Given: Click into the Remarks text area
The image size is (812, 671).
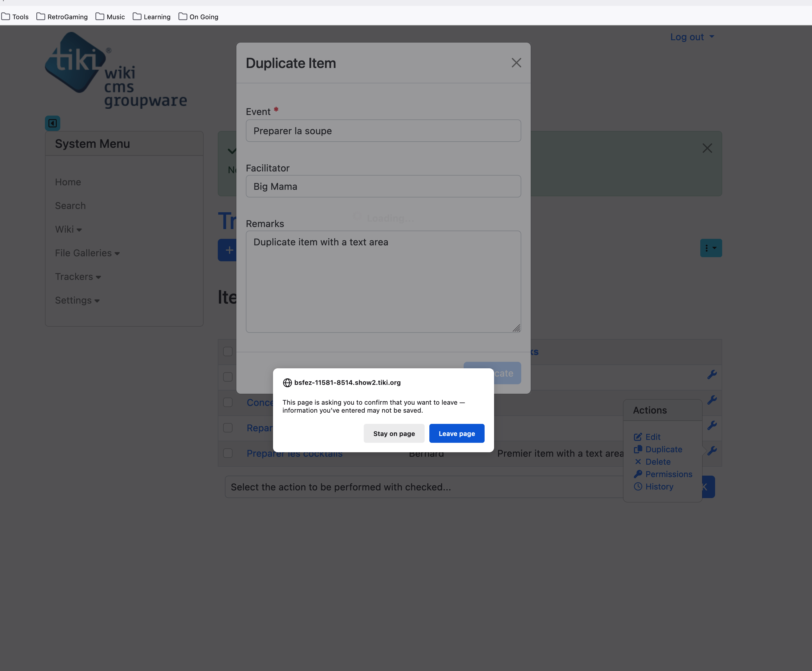Looking at the screenshot, I should (383, 282).
